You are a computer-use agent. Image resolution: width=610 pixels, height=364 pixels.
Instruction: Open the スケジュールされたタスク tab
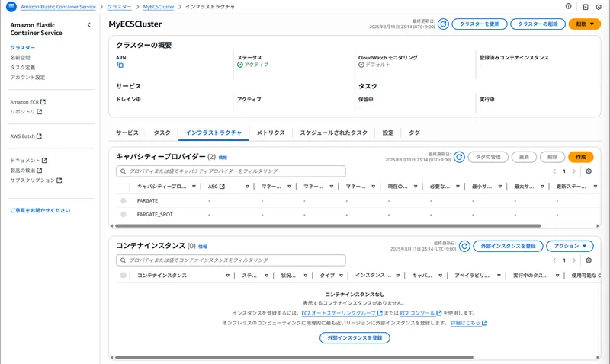click(x=333, y=133)
